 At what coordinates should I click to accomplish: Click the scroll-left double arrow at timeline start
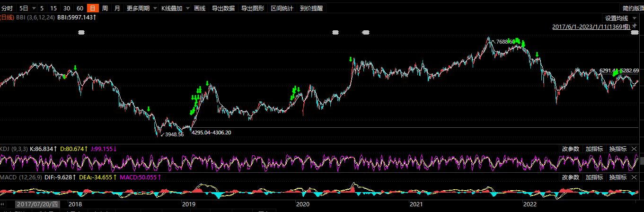click(3, 204)
